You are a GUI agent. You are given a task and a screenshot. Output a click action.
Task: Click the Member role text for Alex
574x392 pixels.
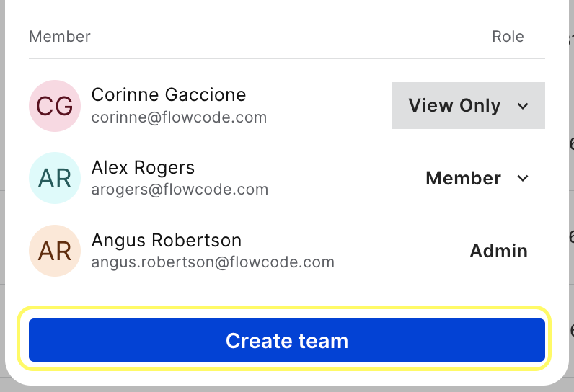click(463, 179)
